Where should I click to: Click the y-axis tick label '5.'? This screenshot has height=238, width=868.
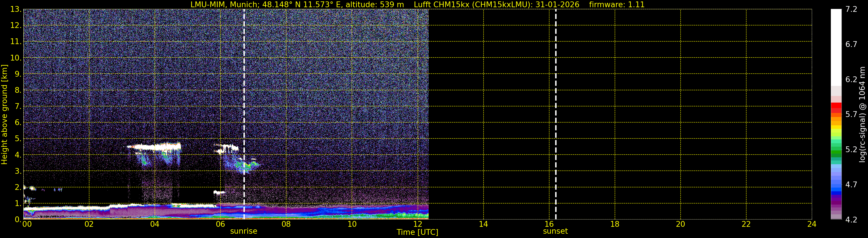coord(18,139)
